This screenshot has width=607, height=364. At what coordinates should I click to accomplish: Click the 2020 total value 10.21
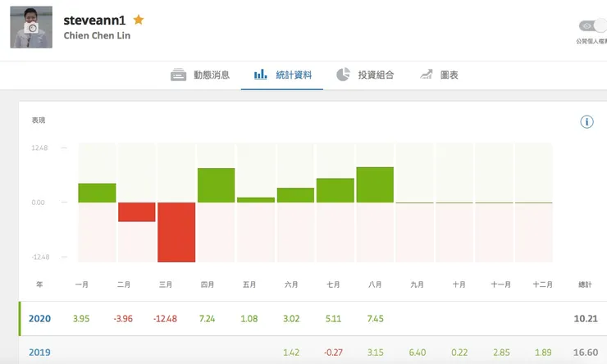coord(584,318)
